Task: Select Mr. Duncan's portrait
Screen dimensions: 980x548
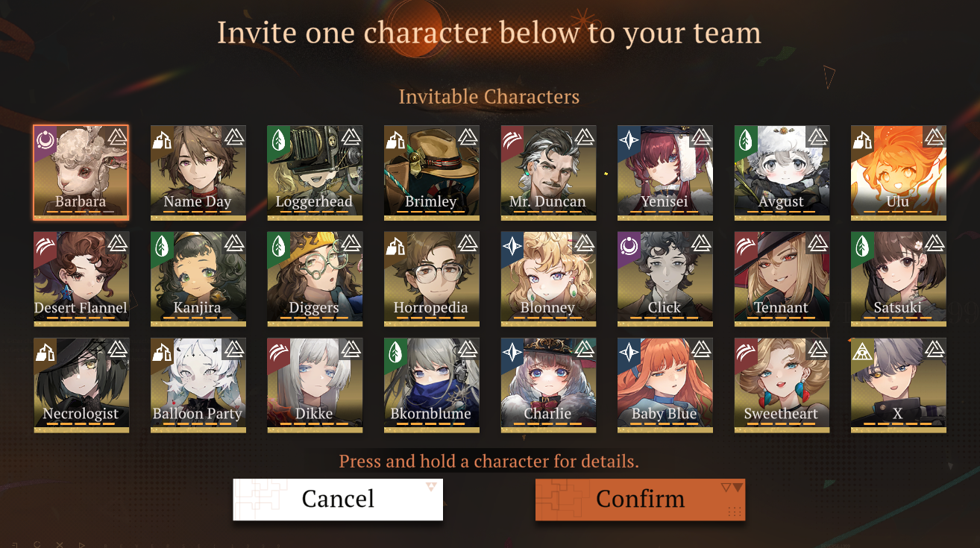Action: tap(548, 172)
